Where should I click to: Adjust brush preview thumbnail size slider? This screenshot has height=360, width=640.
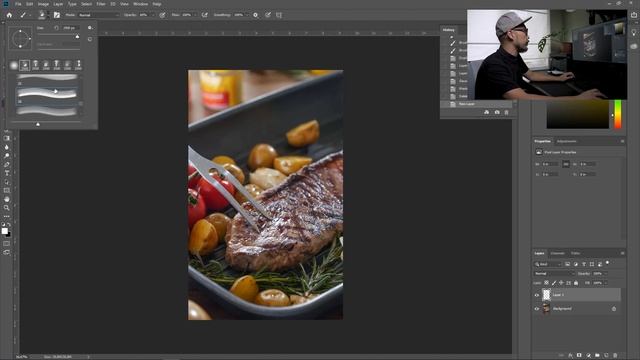click(38, 124)
